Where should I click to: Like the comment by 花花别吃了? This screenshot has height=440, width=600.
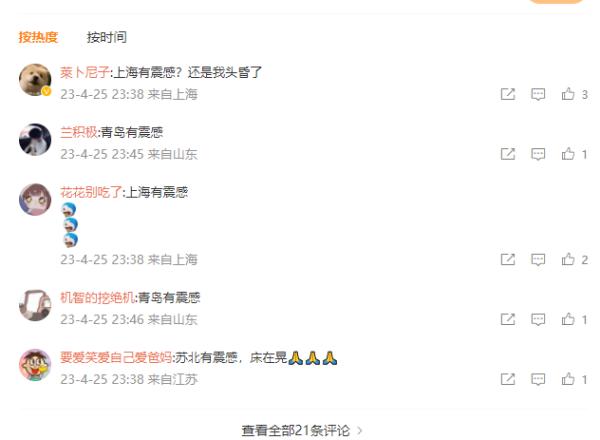pos(568,259)
